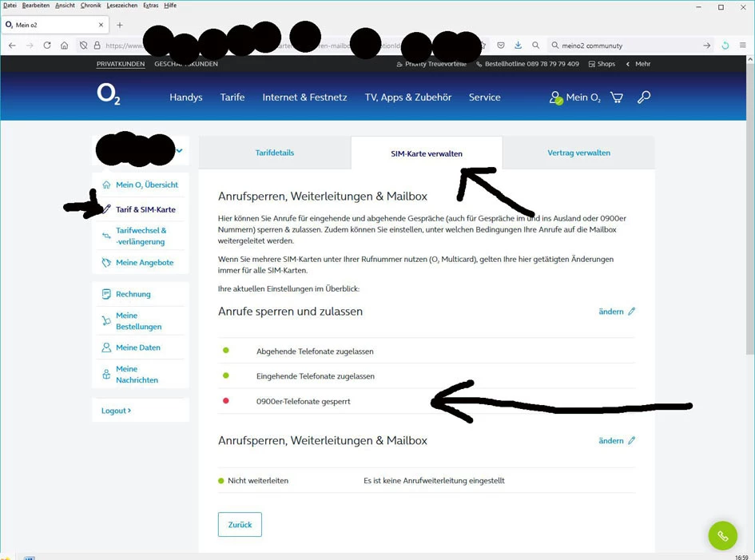The width and height of the screenshot is (755, 560).
Task: Click the Meine Nachrichten icon
Action: (x=106, y=374)
